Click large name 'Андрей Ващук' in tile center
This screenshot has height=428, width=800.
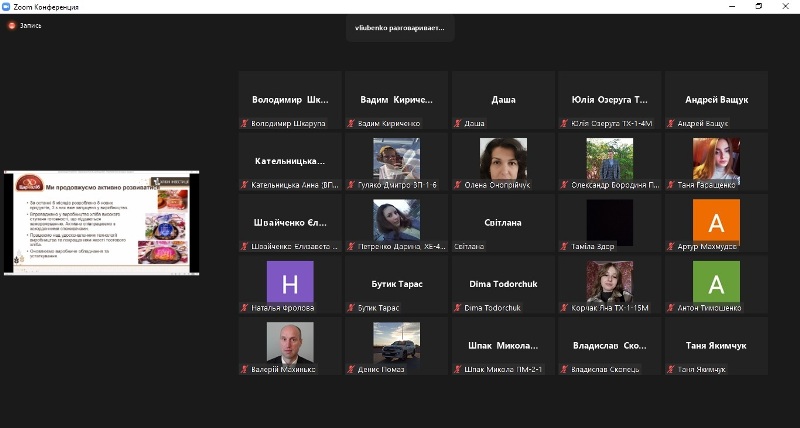[x=716, y=100]
